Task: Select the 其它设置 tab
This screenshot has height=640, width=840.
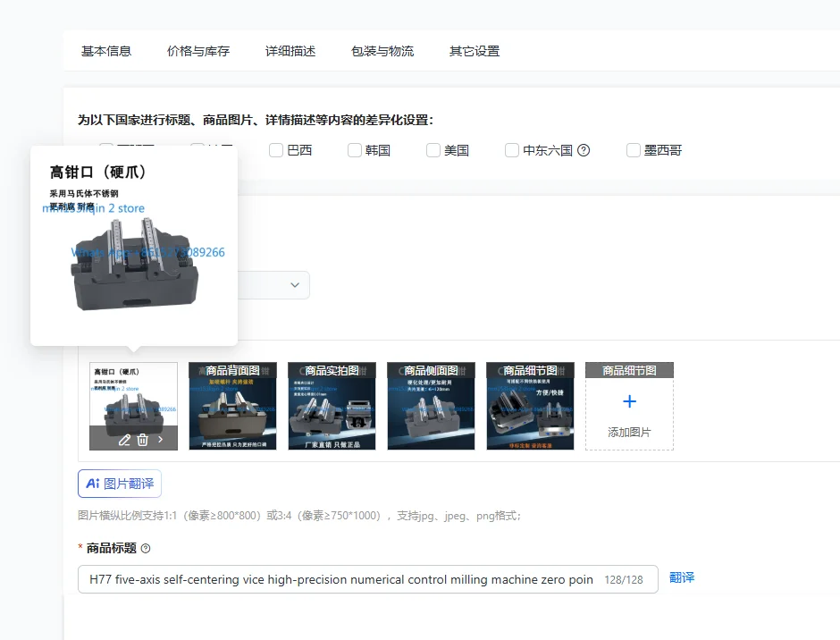Action: click(475, 51)
